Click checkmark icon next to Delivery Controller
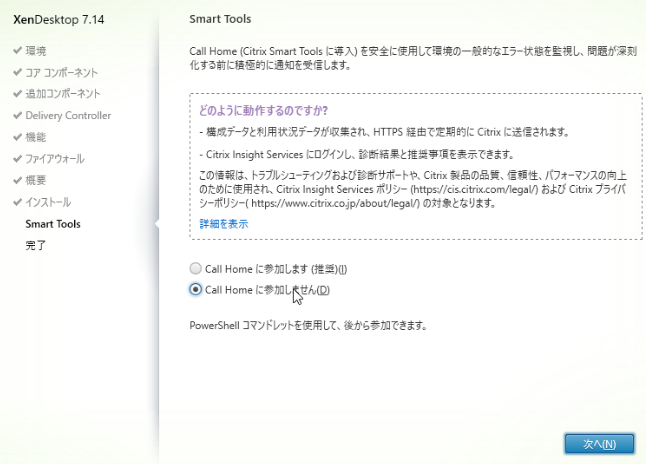Image resolution: width=646 pixels, height=464 pixels. pos(17,115)
